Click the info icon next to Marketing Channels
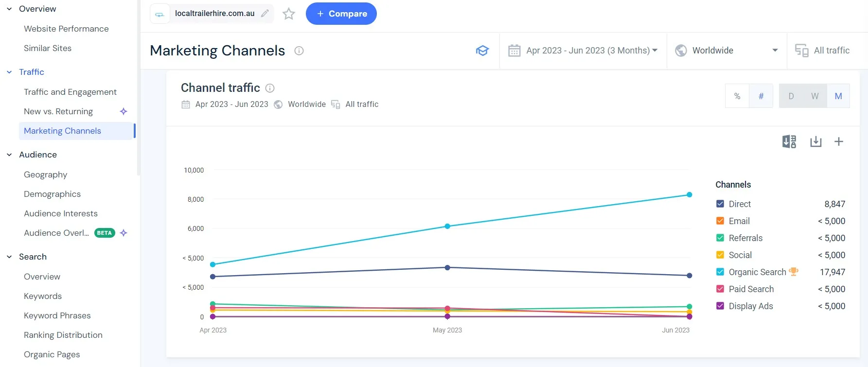 (299, 51)
